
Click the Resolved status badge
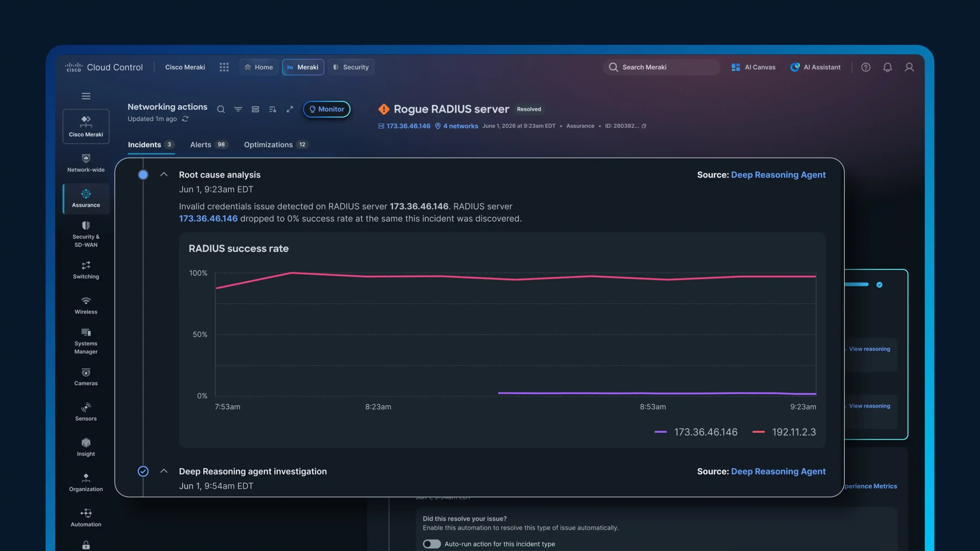coord(529,109)
